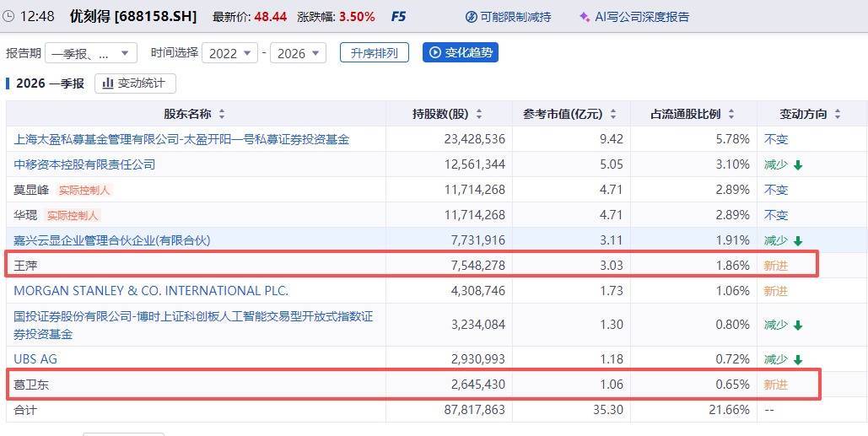Click the 升序排列 button
The image size is (868, 436).
374,52
